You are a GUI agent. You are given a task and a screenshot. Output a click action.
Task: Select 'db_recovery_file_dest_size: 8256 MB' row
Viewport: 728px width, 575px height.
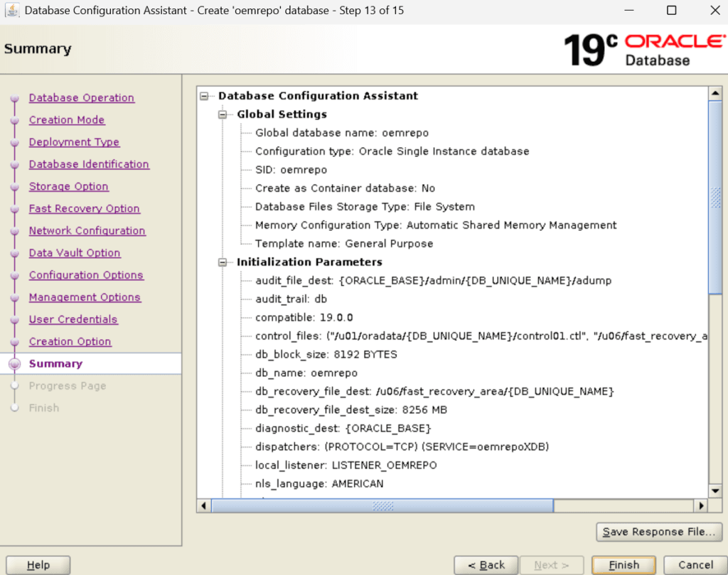[x=351, y=410]
